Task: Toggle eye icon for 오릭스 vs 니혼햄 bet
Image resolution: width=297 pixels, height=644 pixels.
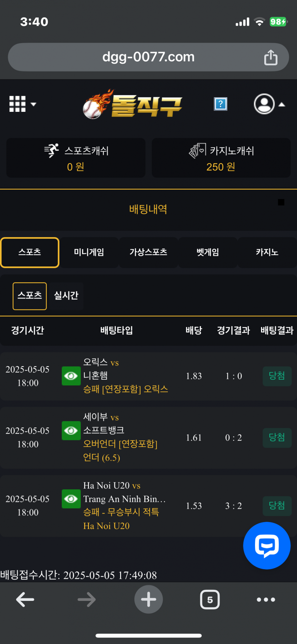Action: tap(71, 376)
